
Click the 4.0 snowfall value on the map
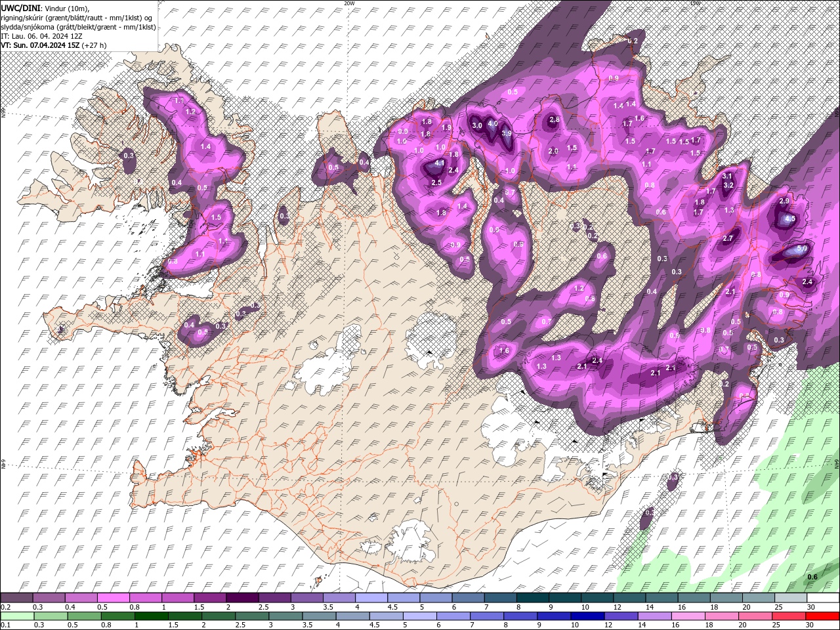click(x=493, y=123)
